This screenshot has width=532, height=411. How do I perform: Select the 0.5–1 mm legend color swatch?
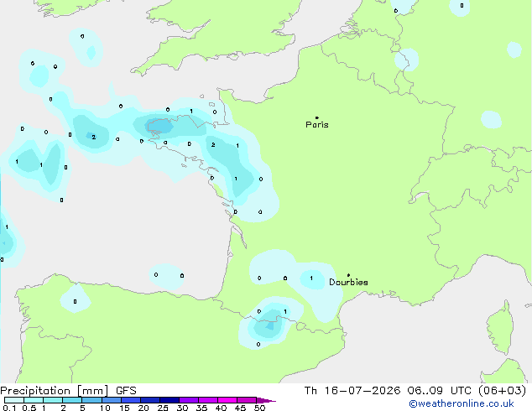(x=34, y=400)
